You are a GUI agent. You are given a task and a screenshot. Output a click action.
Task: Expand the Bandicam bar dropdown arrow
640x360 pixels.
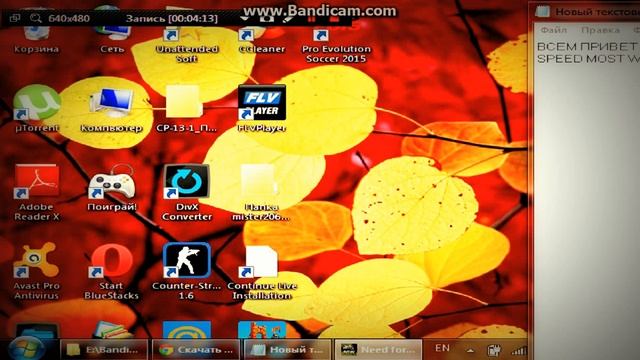244,19
